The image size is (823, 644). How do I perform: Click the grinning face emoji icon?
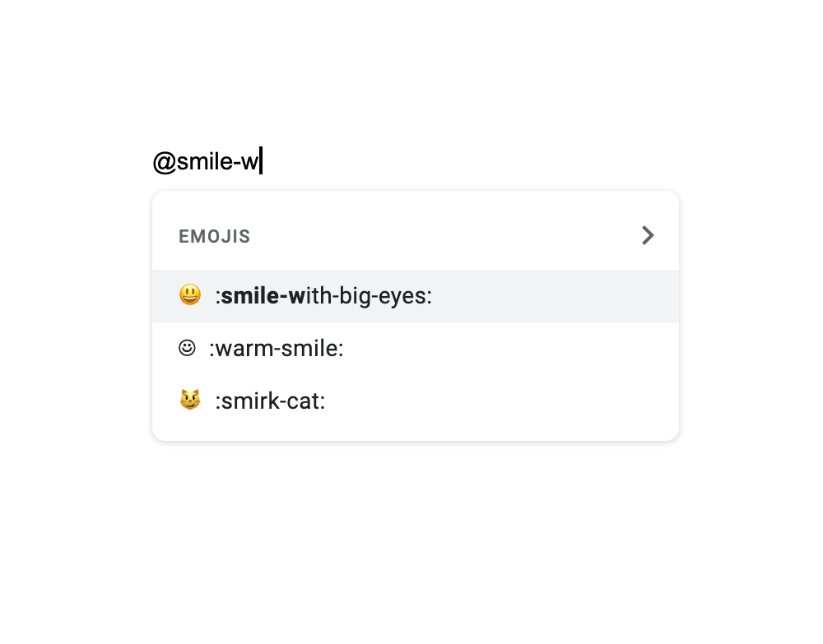click(190, 295)
